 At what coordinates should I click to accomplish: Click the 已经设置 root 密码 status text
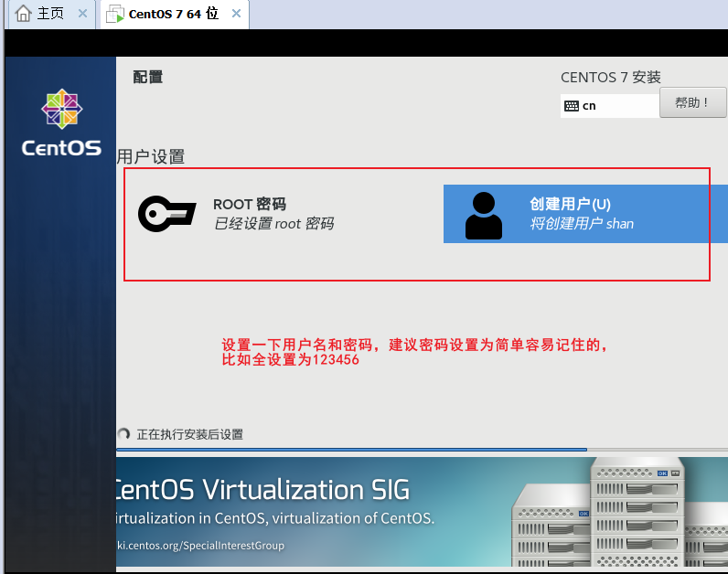click(274, 224)
